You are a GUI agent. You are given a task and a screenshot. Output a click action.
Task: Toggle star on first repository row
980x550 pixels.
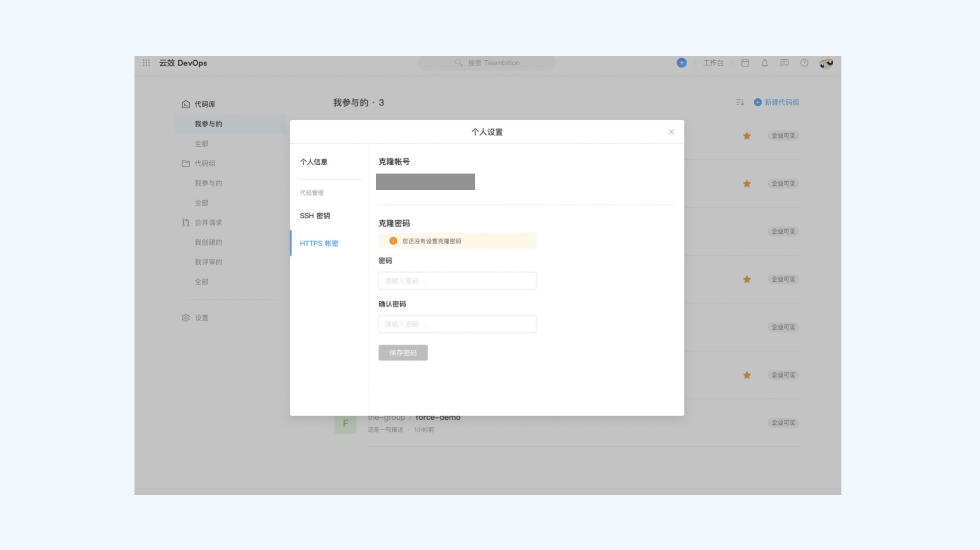click(x=747, y=136)
